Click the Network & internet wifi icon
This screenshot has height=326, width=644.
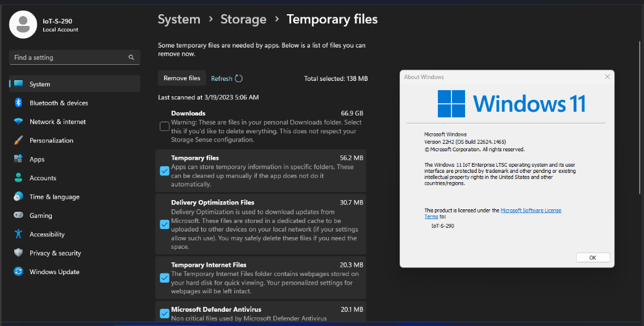[19, 122]
